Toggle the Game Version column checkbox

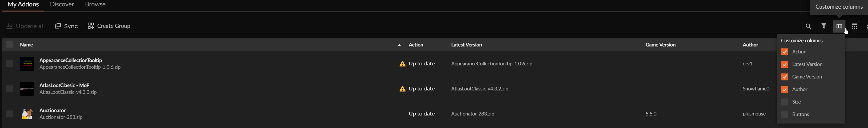(x=784, y=77)
